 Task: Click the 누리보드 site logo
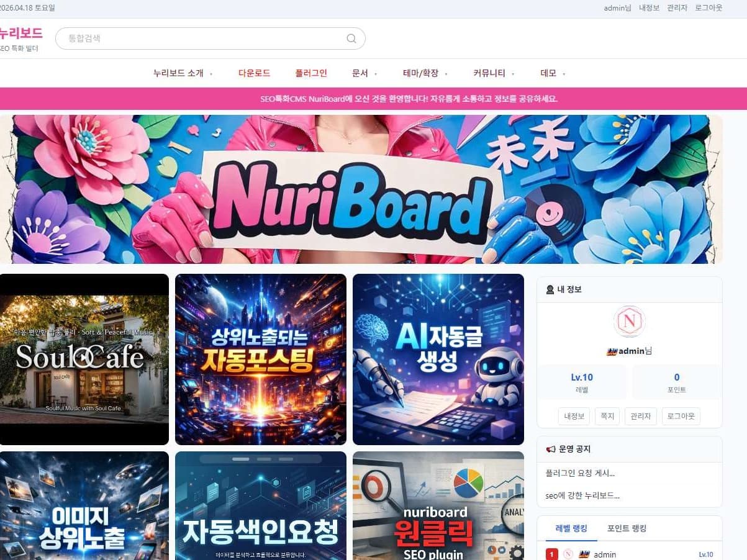coord(21,34)
